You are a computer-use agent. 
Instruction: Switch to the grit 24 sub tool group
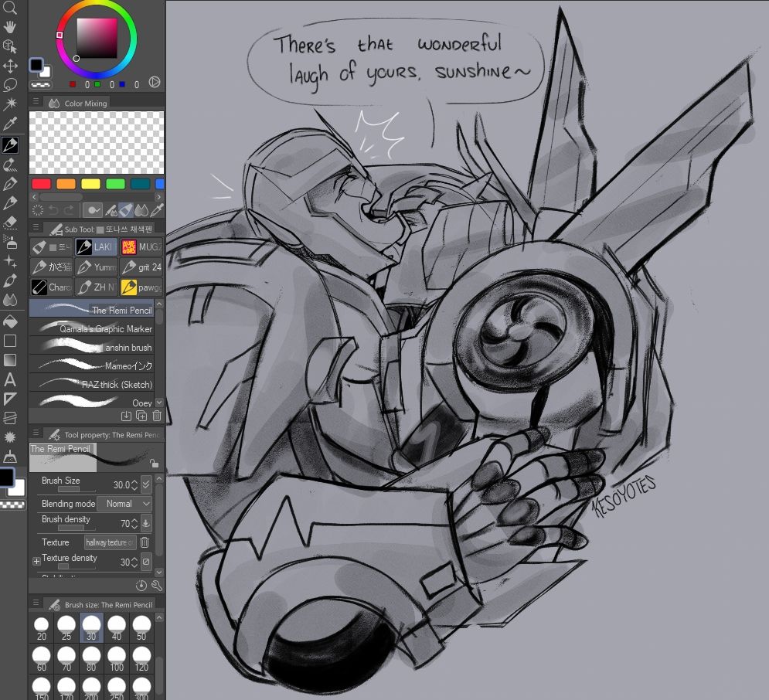click(141, 267)
